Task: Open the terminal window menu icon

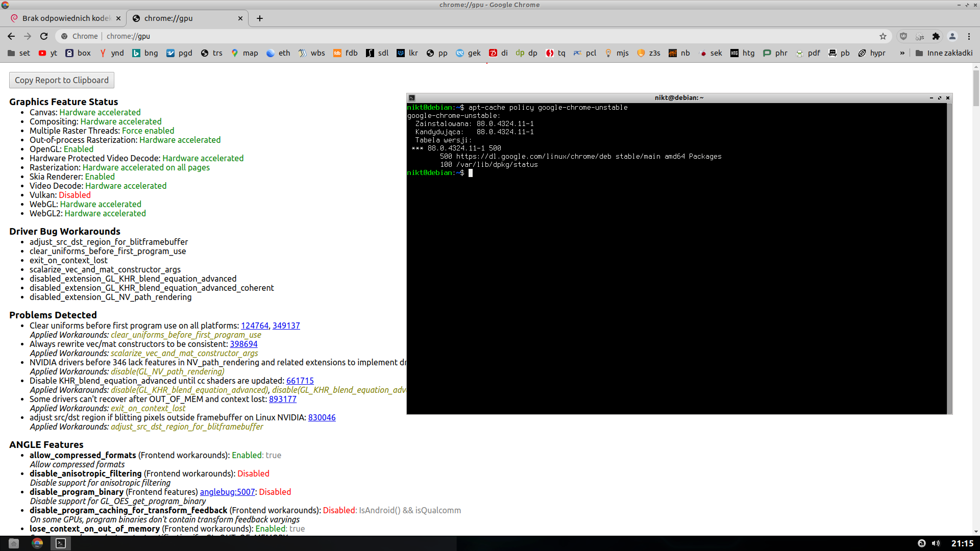Action: pyautogui.click(x=412, y=98)
